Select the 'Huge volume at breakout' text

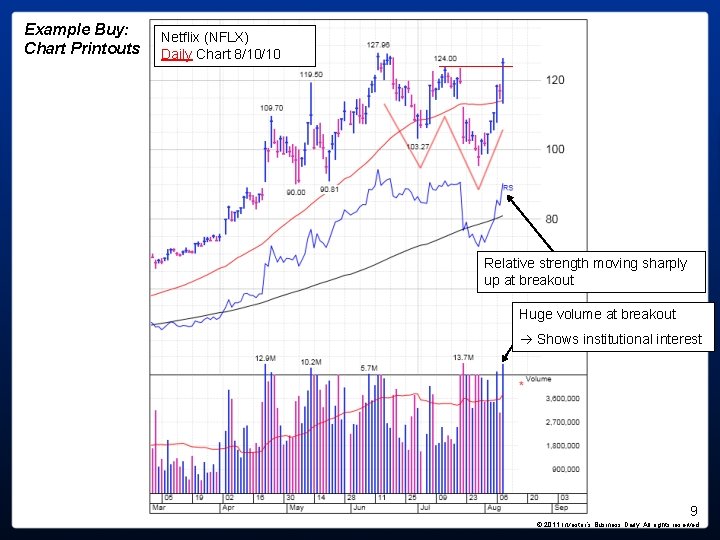(597, 314)
